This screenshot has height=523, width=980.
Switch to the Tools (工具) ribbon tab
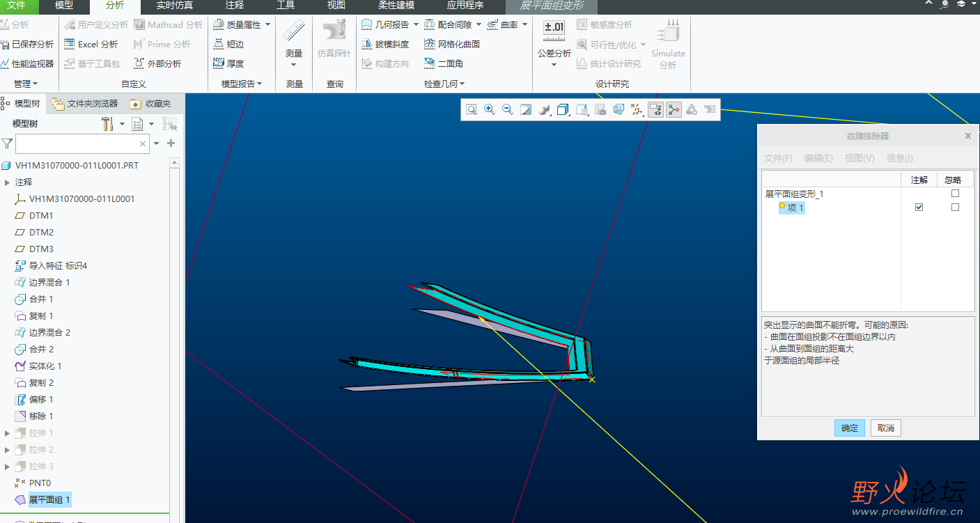coord(286,6)
